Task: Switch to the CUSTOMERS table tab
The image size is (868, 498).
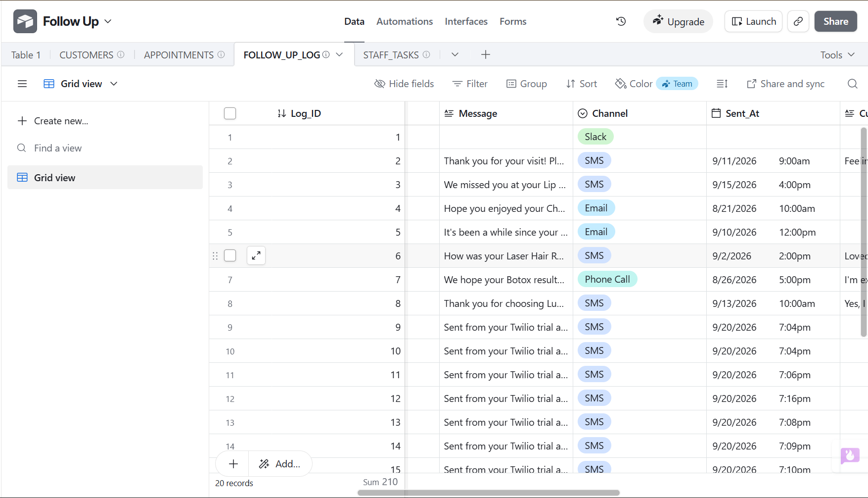Action: [87, 54]
